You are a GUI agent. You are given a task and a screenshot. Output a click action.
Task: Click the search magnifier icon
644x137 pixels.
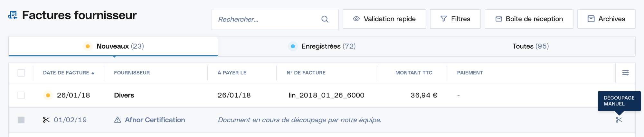325,19
